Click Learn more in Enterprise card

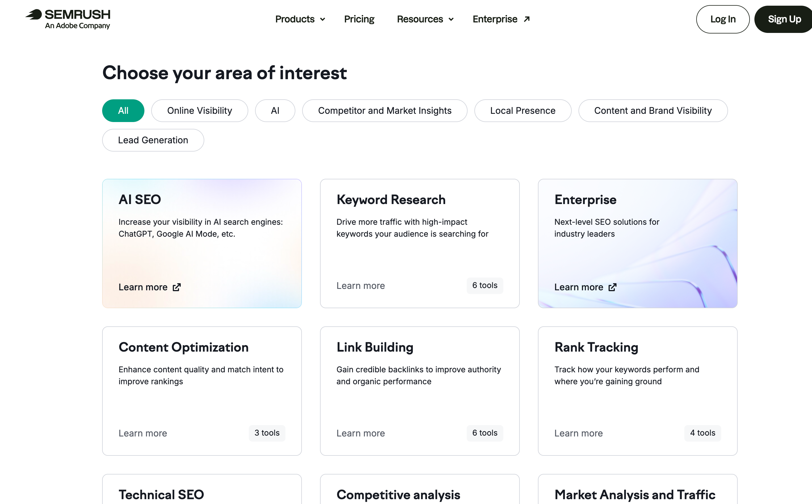pyautogui.click(x=585, y=287)
